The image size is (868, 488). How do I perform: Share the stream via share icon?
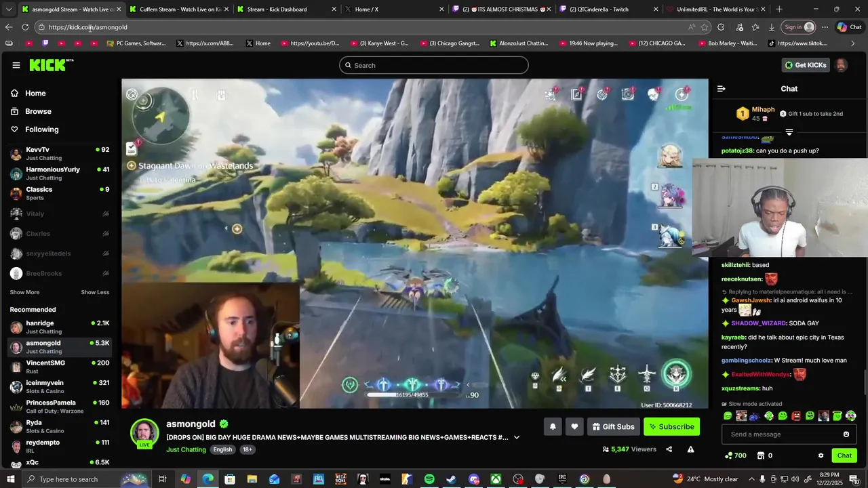click(x=669, y=449)
